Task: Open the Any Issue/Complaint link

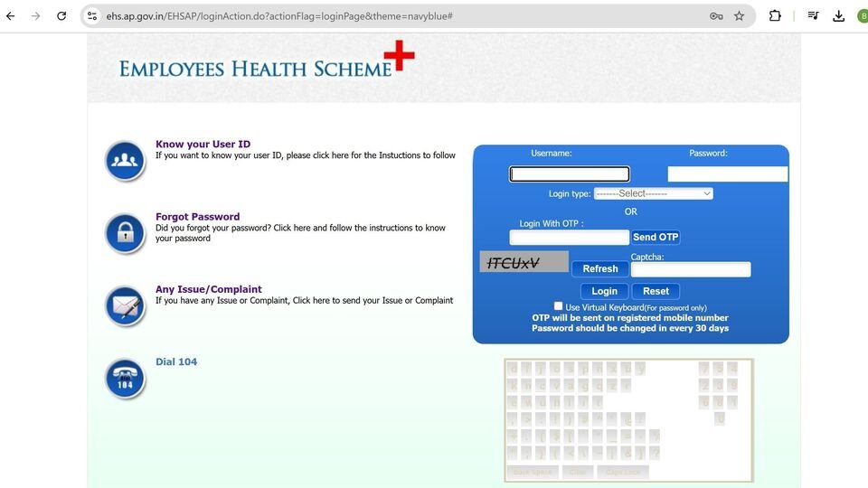Action: click(209, 289)
